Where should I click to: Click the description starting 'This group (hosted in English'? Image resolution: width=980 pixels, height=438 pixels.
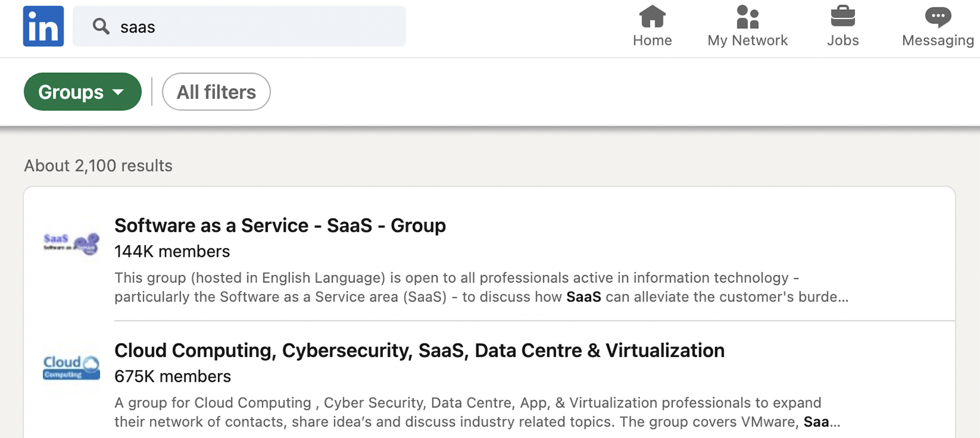pos(481,287)
